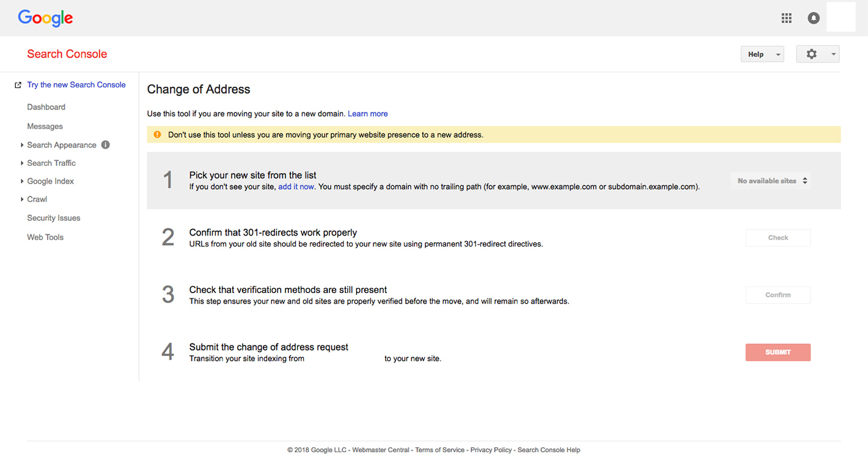Go to Dashboard in the sidebar
The height and width of the screenshot is (457, 868).
46,107
